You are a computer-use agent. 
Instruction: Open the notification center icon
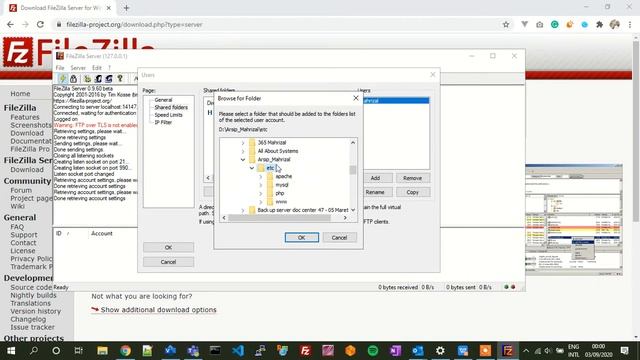[624, 351]
